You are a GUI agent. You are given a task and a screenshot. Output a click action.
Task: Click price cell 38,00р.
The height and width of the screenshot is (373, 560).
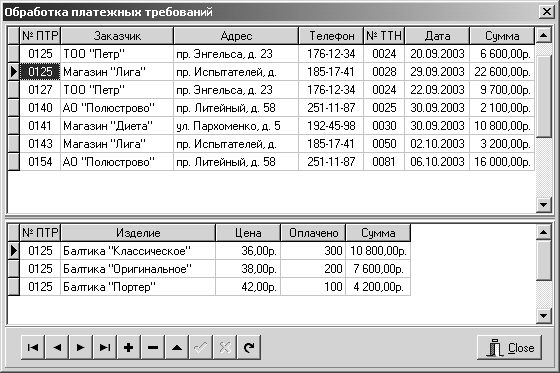248,269
